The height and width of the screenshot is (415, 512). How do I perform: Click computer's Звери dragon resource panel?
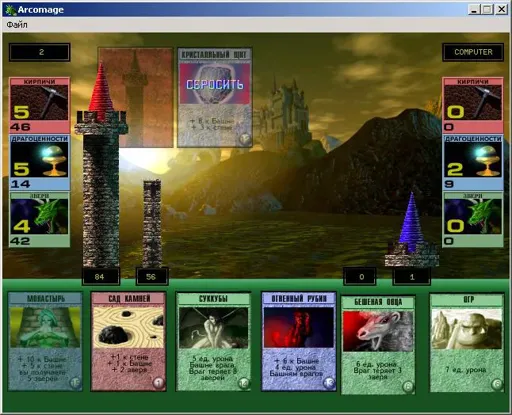(x=473, y=219)
